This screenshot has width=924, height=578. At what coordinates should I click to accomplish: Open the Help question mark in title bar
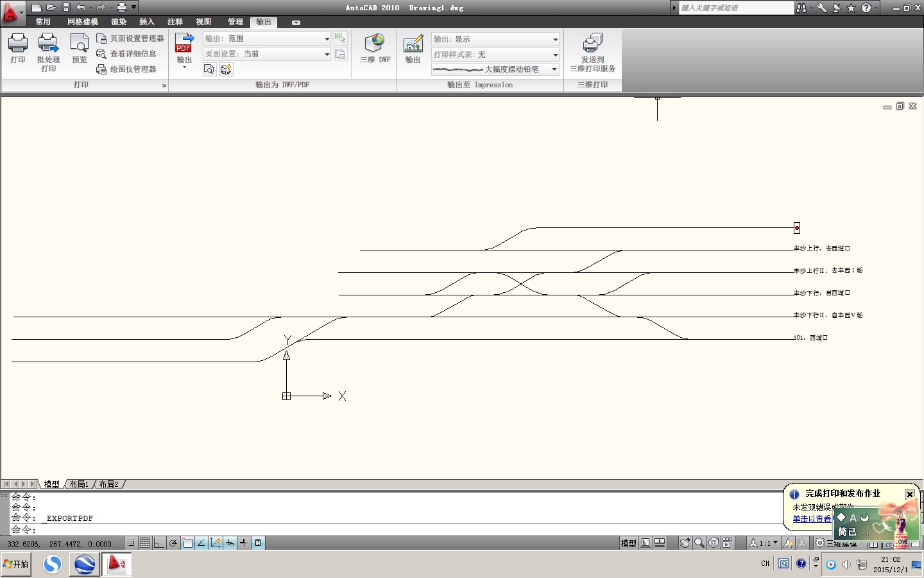pos(866,8)
